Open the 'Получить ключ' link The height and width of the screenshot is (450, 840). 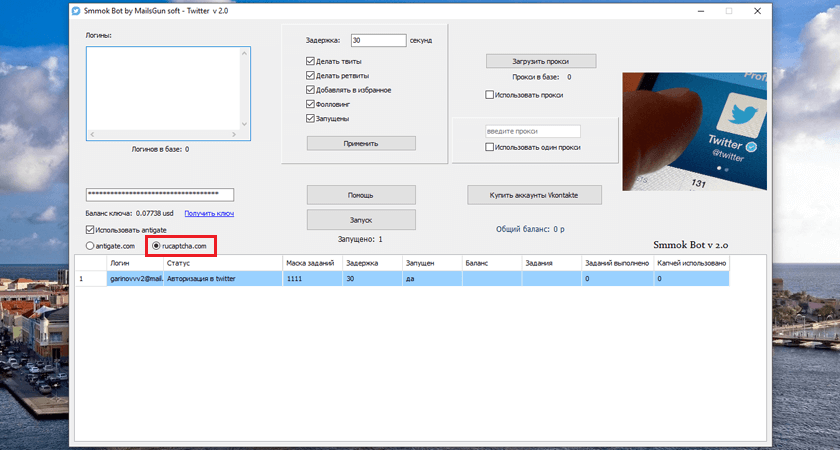coord(209,213)
